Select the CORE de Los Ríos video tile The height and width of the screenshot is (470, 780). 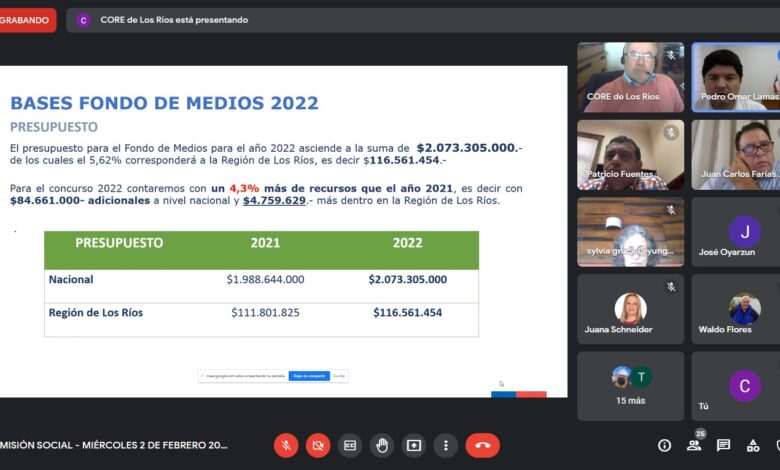click(630, 77)
